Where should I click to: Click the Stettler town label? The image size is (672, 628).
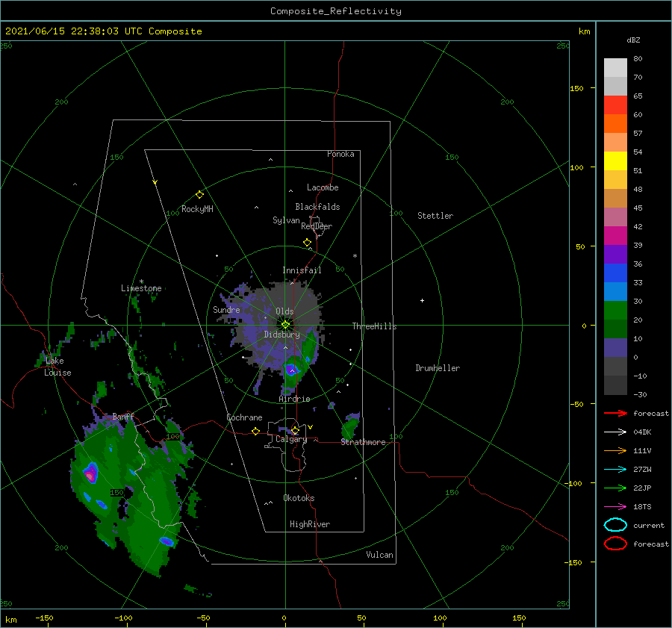click(x=435, y=216)
